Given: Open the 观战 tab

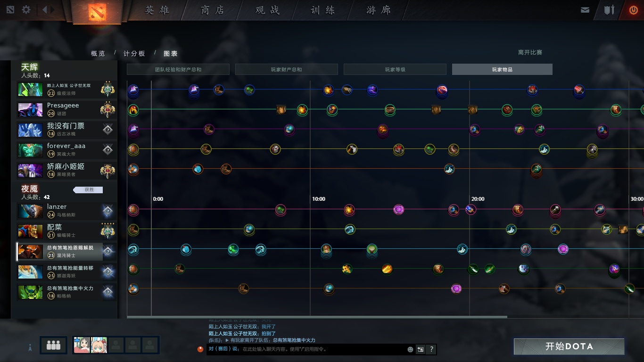Looking at the screenshot, I should (267, 10).
